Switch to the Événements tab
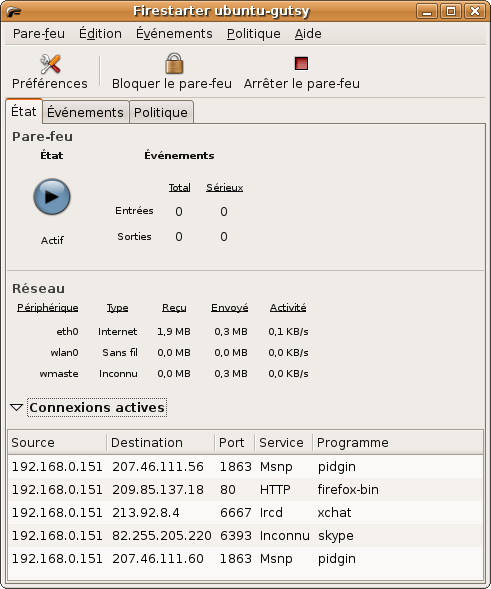491x589 pixels. pos(86,112)
